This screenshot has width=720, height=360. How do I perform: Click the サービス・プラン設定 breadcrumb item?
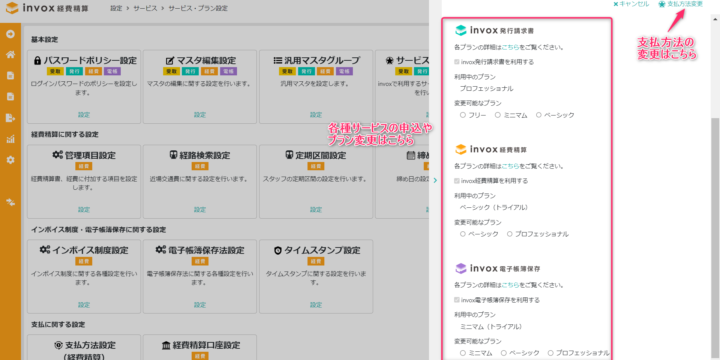click(197, 8)
